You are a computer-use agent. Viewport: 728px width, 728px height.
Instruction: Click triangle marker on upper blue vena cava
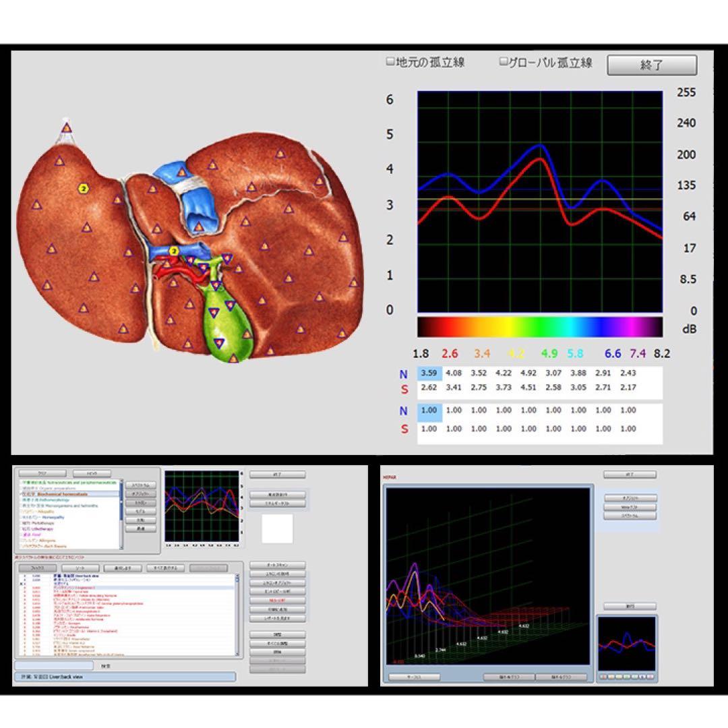click(182, 173)
